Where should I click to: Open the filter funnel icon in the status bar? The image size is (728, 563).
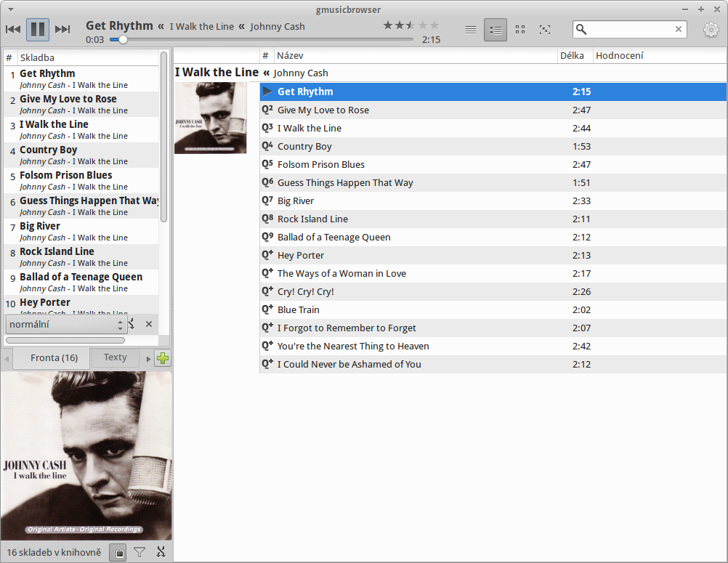click(x=139, y=552)
